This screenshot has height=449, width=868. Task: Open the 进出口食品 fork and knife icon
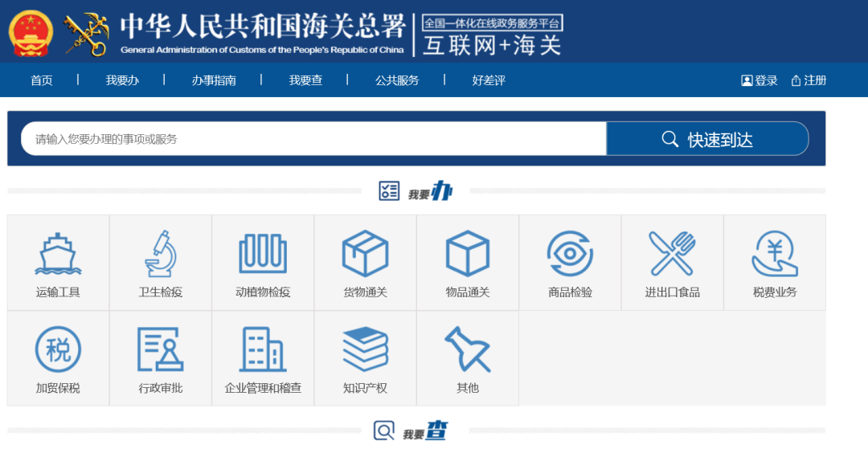[673, 254]
